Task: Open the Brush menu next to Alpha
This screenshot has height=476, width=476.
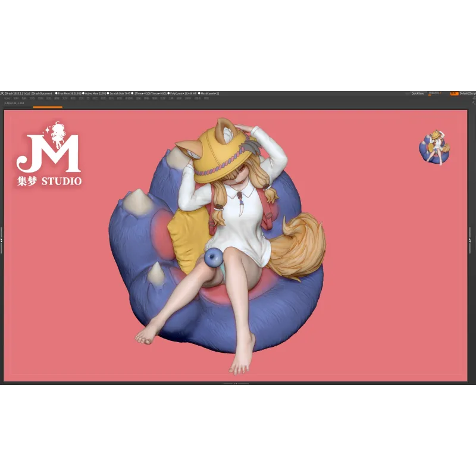Action: click(x=16, y=98)
